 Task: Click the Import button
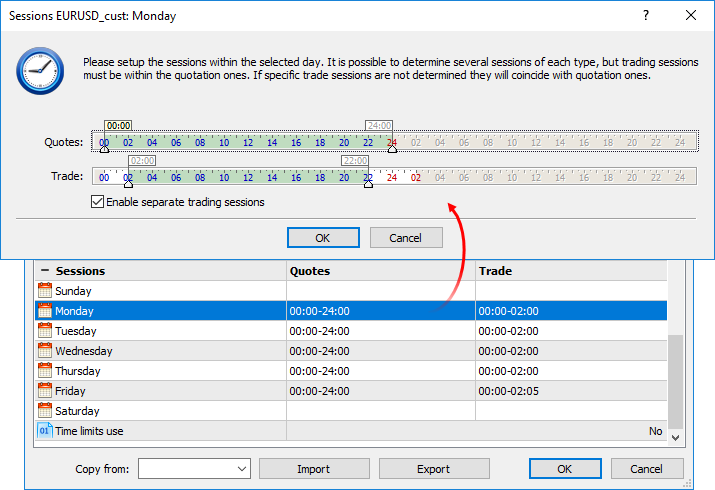(314, 469)
